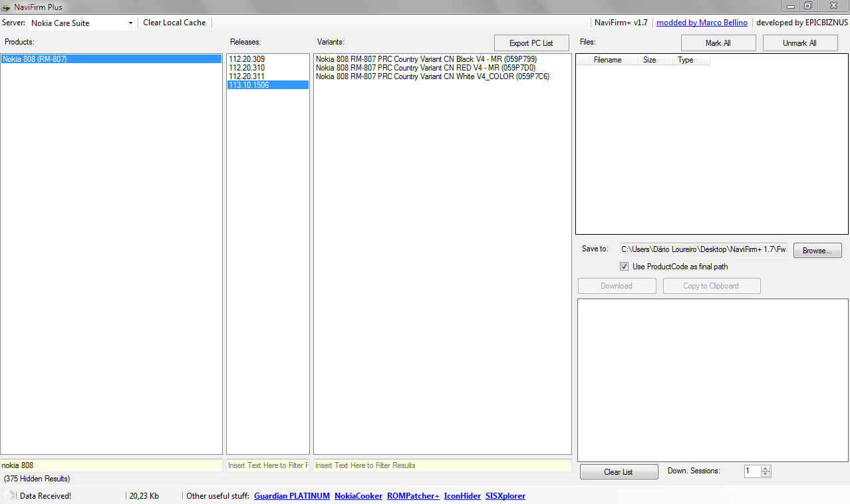Image resolution: width=850 pixels, height=504 pixels.
Task: Click the Data Received! status text
Action: pos(45,496)
